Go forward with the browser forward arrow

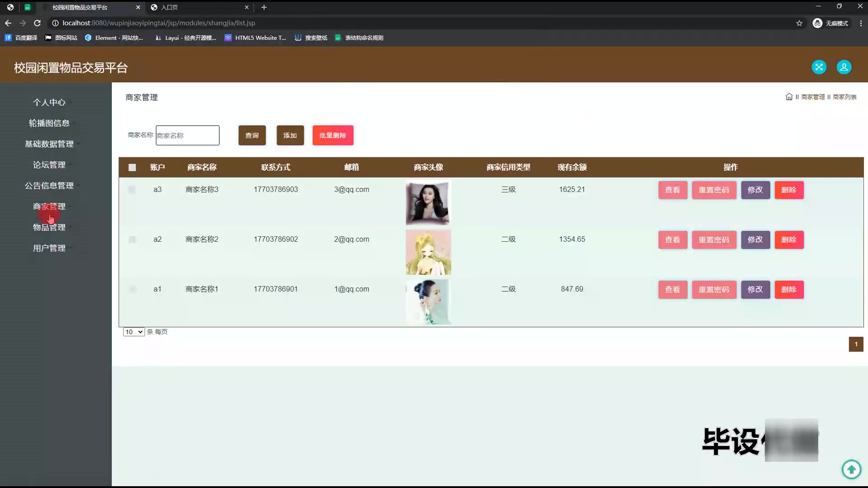[23, 23]
